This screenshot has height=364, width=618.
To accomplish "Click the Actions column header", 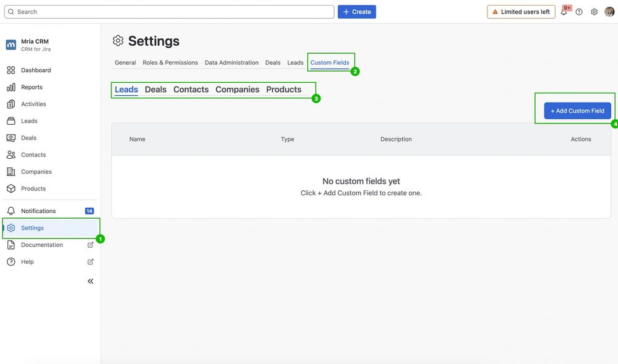I will point(581,139).
